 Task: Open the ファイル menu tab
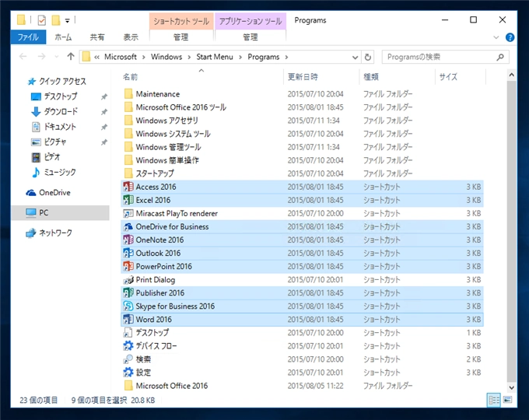coord(28,37)
